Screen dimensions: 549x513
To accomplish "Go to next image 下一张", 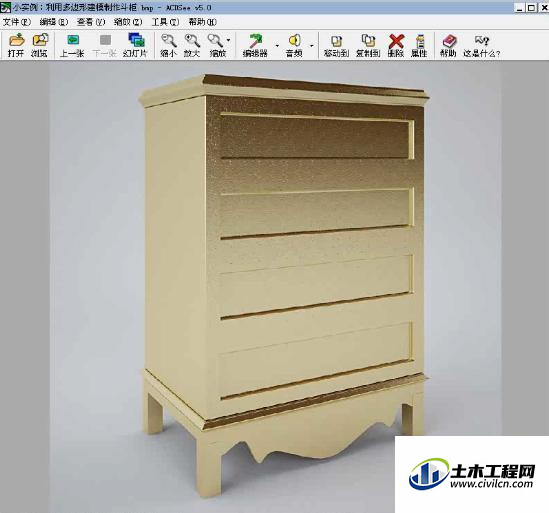I will click(x=105, y=45).
